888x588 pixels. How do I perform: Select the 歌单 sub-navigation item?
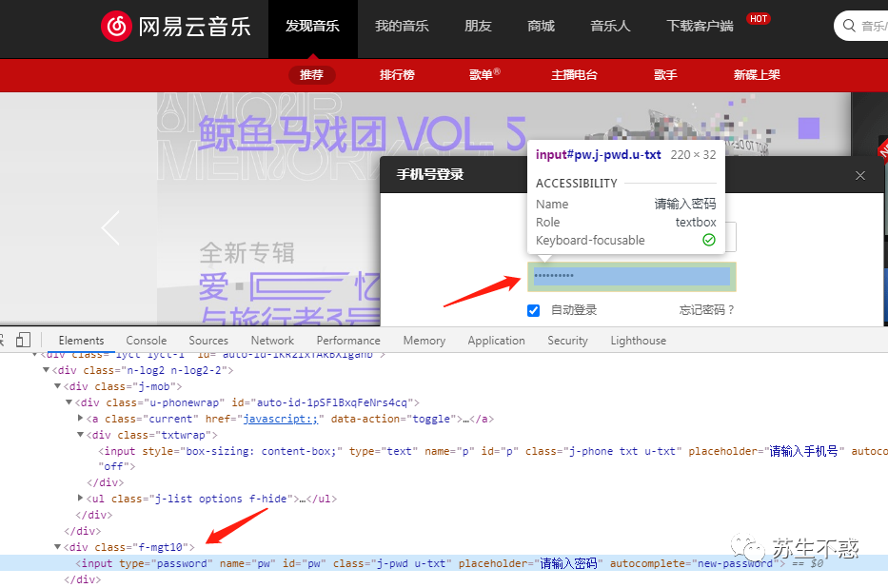484,75
